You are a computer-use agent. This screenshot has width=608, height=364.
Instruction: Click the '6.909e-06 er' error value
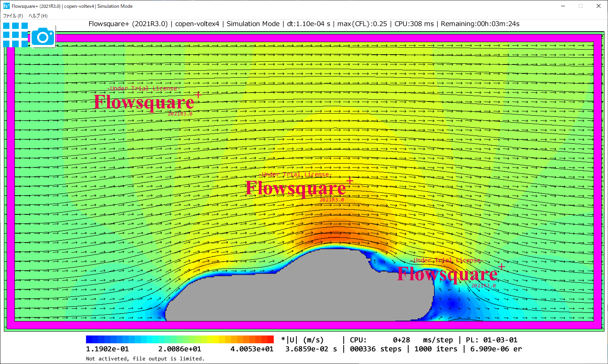pyautogui.click(x=496, y=349)
